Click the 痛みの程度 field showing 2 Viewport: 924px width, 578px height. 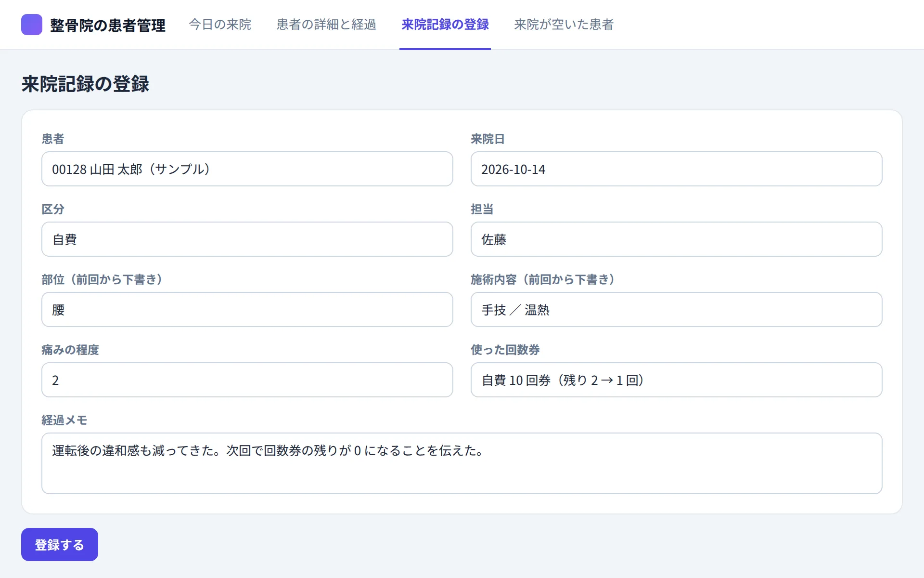(x=247, y=380)
